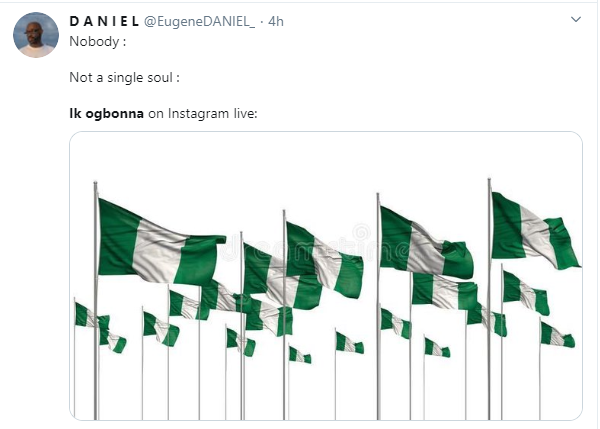The image size is (600, 429).
Task: Open the 4h timestamp permalink
Action: pyautogui.click(x=275, y=20)
